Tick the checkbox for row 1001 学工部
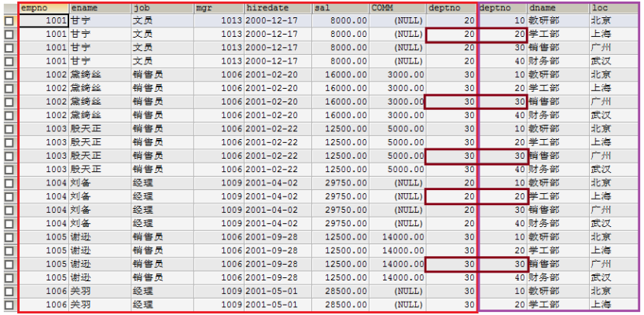This screenshot has width=644, height=315. click(9, 35)
